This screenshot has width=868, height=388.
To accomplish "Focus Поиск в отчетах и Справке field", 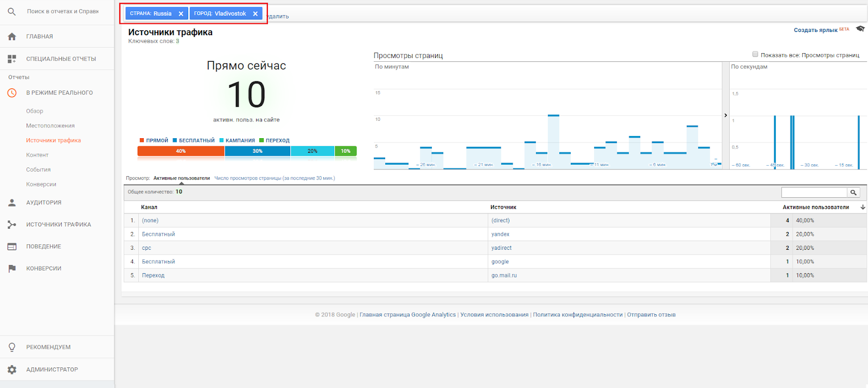I will [63, 11].
